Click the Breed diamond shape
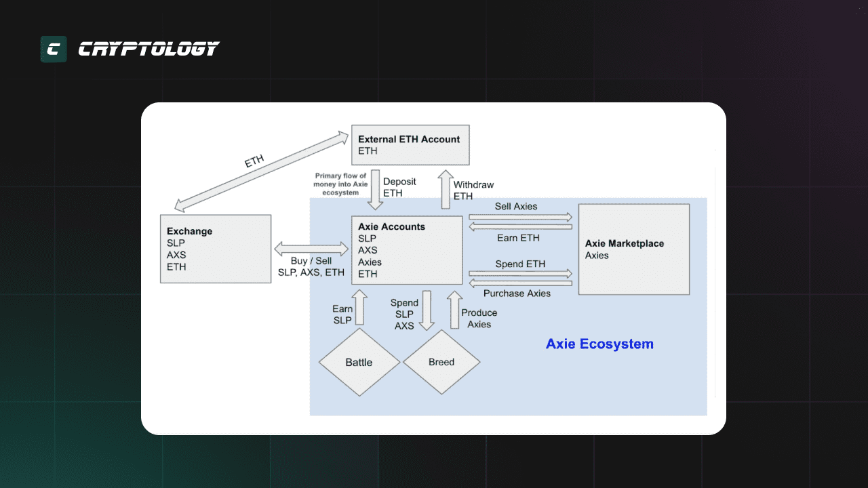The width and height of the screenshot is (868, 488). pyautogui.click(x=441, y=362)
